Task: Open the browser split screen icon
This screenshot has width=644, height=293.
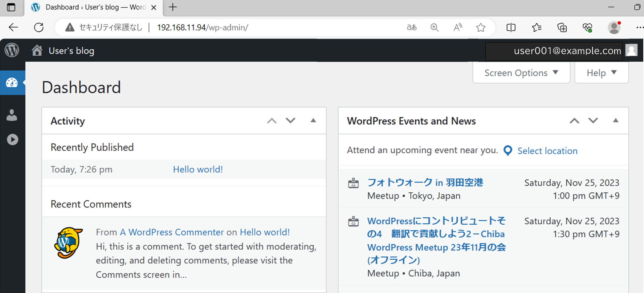Action: [x=511, y=27]
